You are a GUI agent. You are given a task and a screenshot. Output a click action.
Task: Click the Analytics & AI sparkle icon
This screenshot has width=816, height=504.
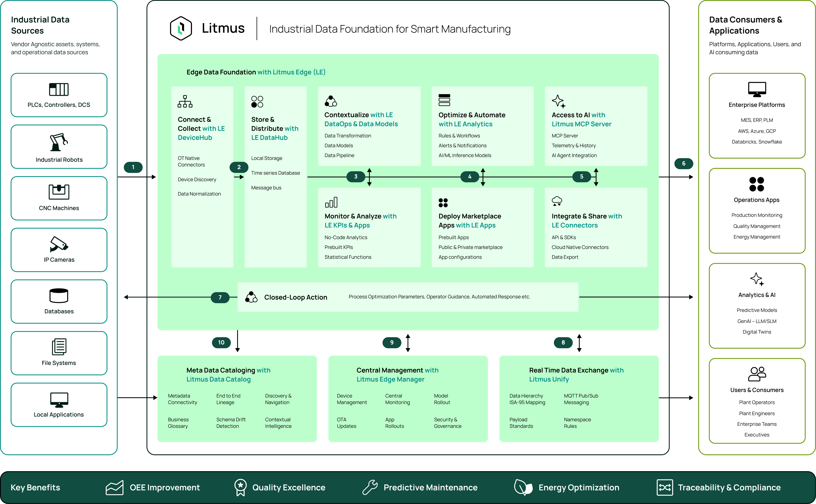tap(757, 279)
